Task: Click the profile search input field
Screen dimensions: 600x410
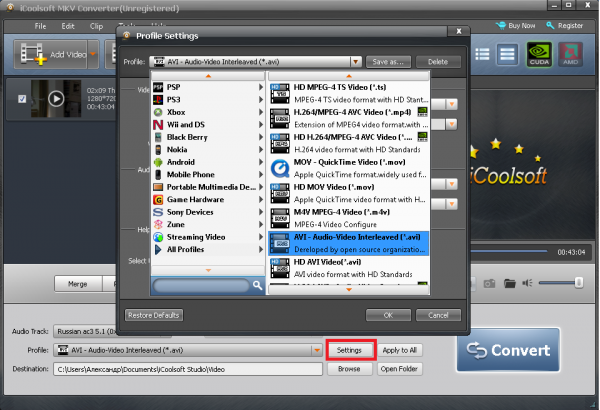Action: click(x=201, y=285)
